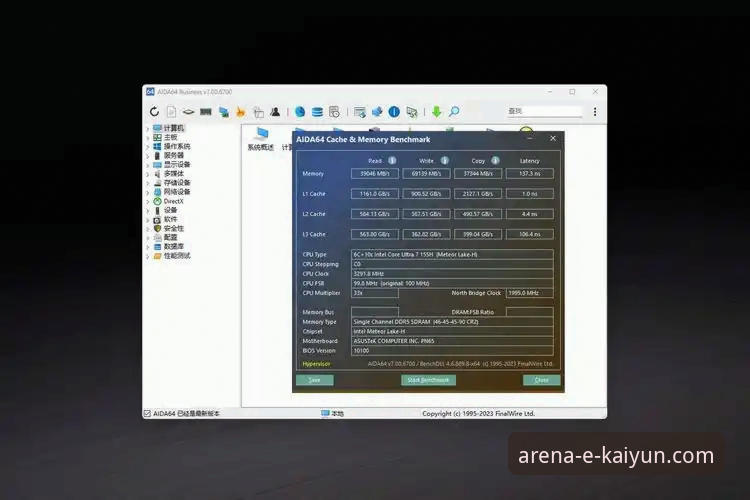Click the flat chip icon next to Report

[188, 112]
